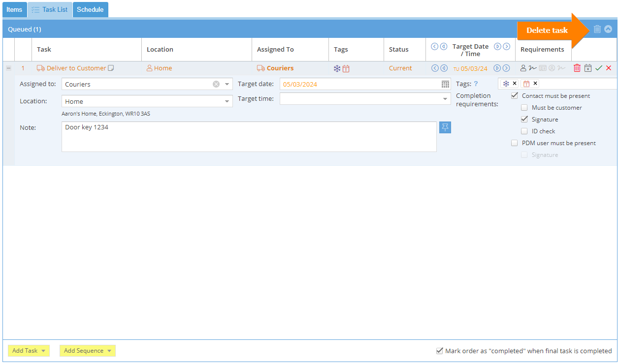This screenshot has width=619, height=364.
Task: Click the calendar cancel icon in task row
Action: point(588,68)
